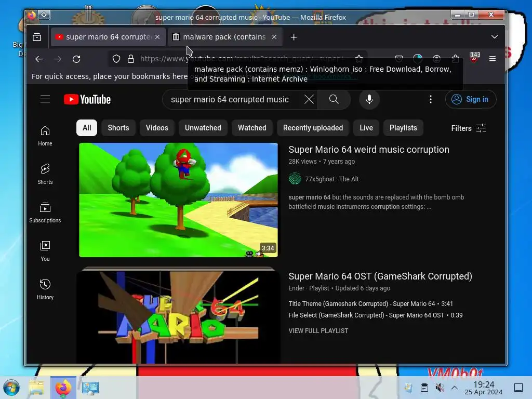Reload the current YouTube page
Viewport: 532px width, 399px height.
[x=76, y=59]
